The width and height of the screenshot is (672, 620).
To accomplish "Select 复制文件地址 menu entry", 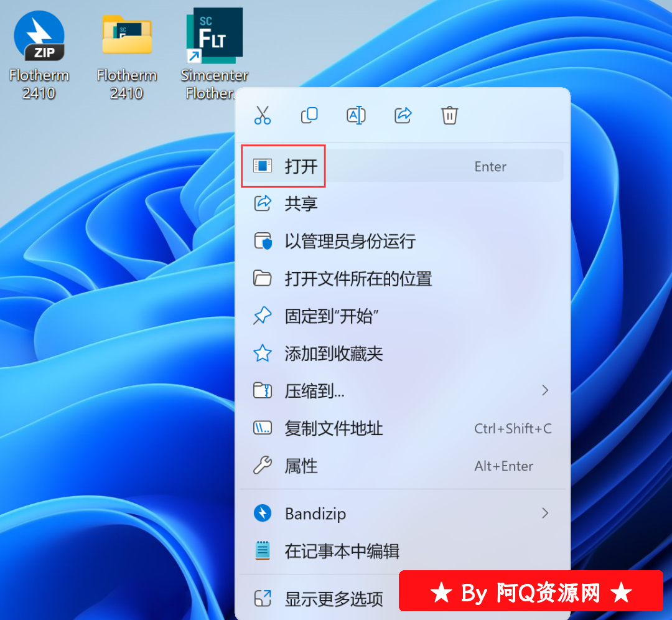I will coord(403,428).
